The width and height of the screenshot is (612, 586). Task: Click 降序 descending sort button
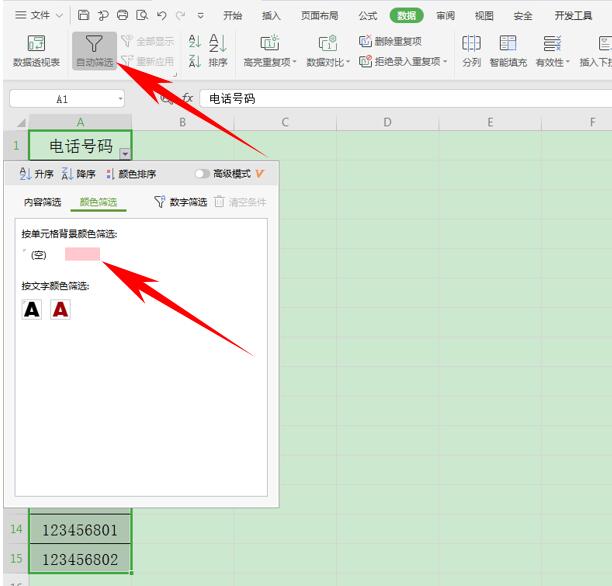pyautogui.click(x=78, y=174)
